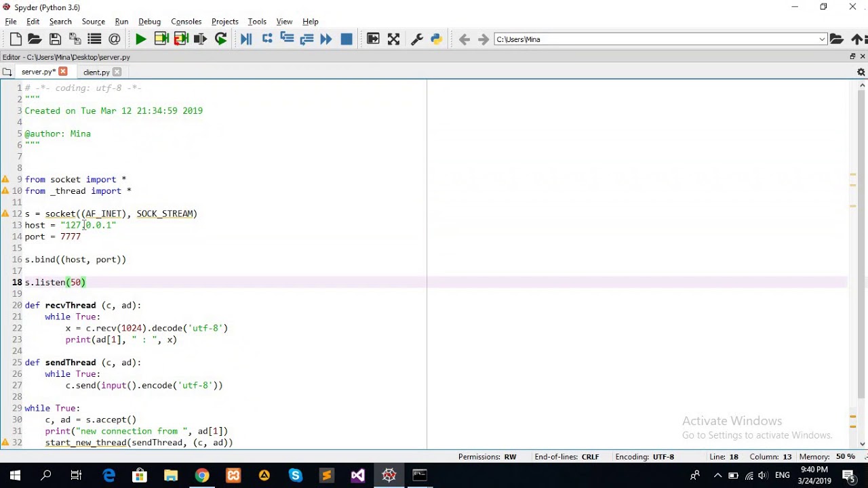Open editor options gear menu
This screenshot has height=488, width=868.
click(861, 72)
